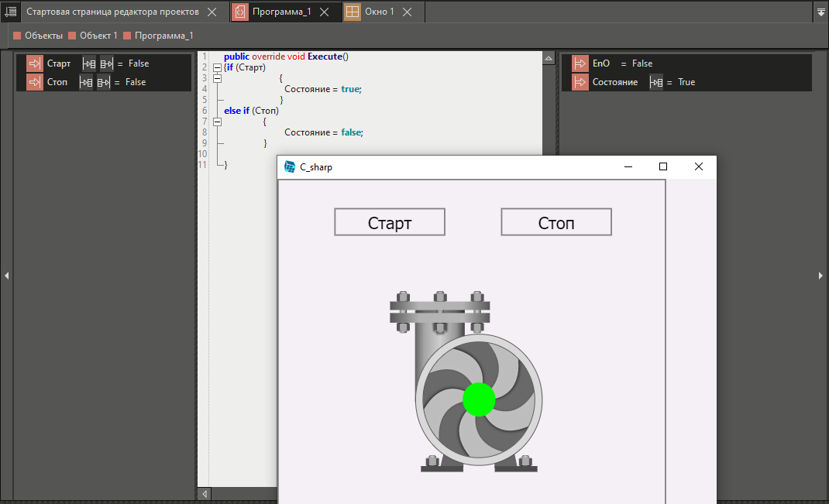Open the Стартовая страница редактора проектов tab

[x=112, y=12]
